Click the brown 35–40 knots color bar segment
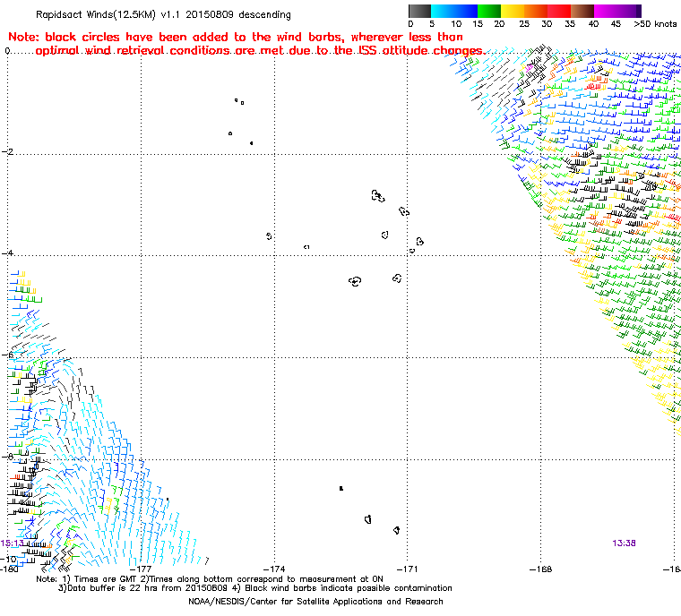 (582, 11)
